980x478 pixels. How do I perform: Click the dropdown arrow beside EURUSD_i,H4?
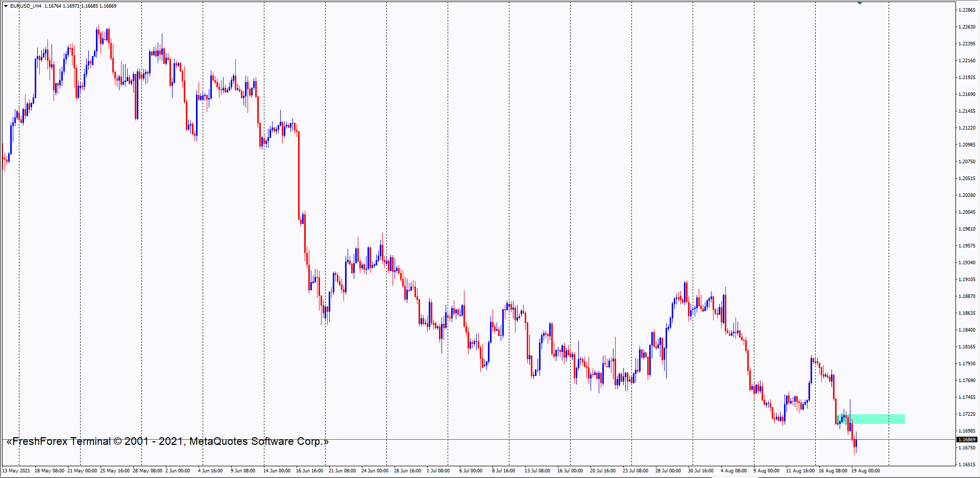pyautogui.click(x=6, y=6)
